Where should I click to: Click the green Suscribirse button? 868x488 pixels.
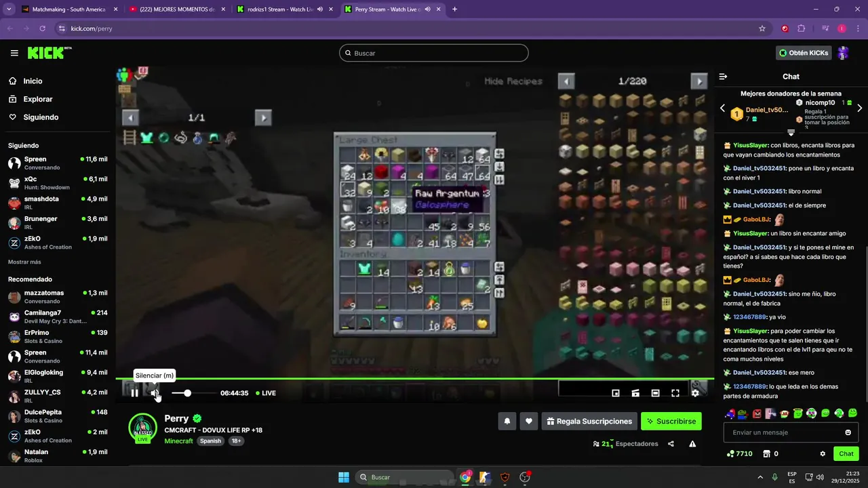(671, 422)
